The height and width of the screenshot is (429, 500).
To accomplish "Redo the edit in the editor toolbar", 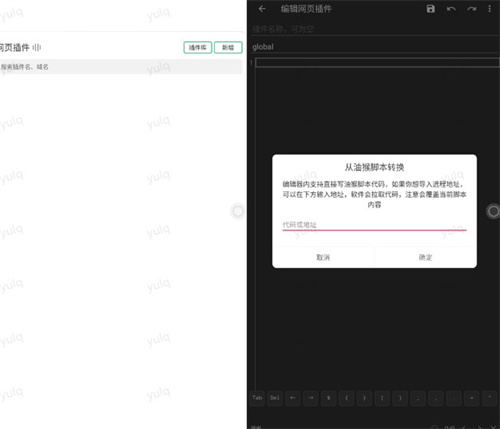I will 471,9.
